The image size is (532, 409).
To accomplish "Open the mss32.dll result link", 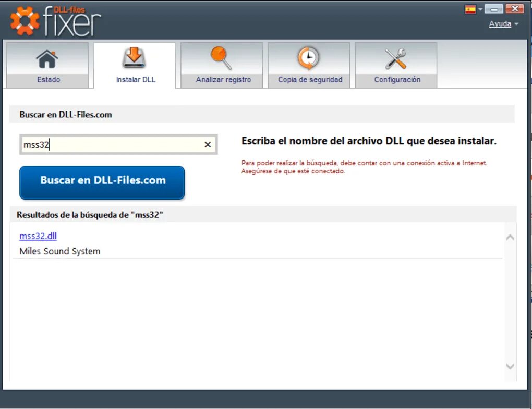I will (x=38, y=236).
